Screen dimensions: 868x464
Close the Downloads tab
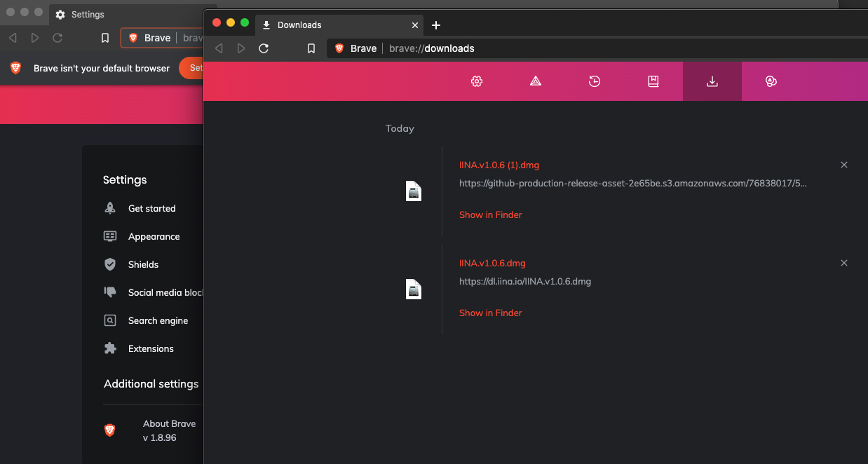[x=415, y=25]
